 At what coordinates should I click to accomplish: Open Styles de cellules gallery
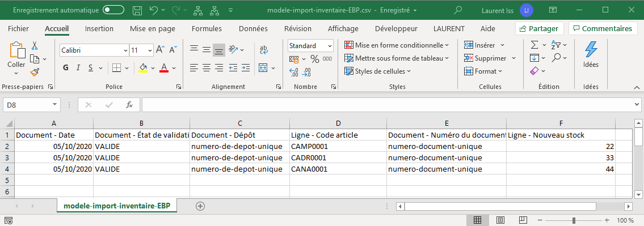click(378, 71)
